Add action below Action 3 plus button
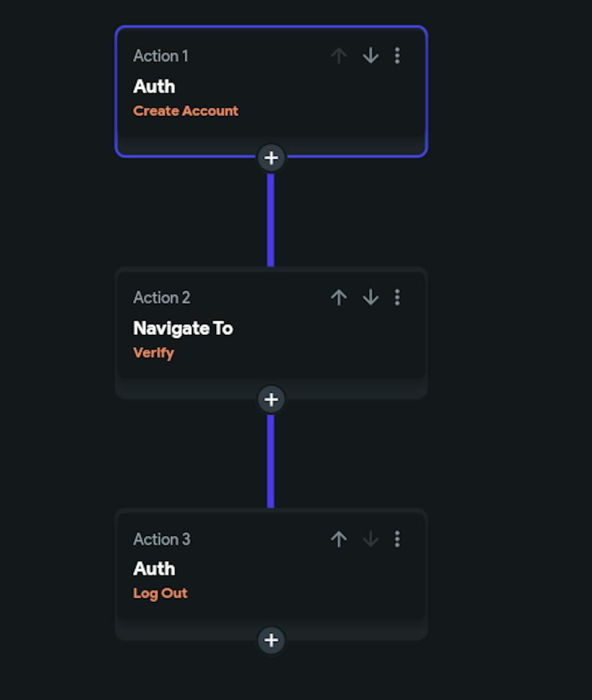This screenshot has height=700, width=592. click(x=271, y=640)
